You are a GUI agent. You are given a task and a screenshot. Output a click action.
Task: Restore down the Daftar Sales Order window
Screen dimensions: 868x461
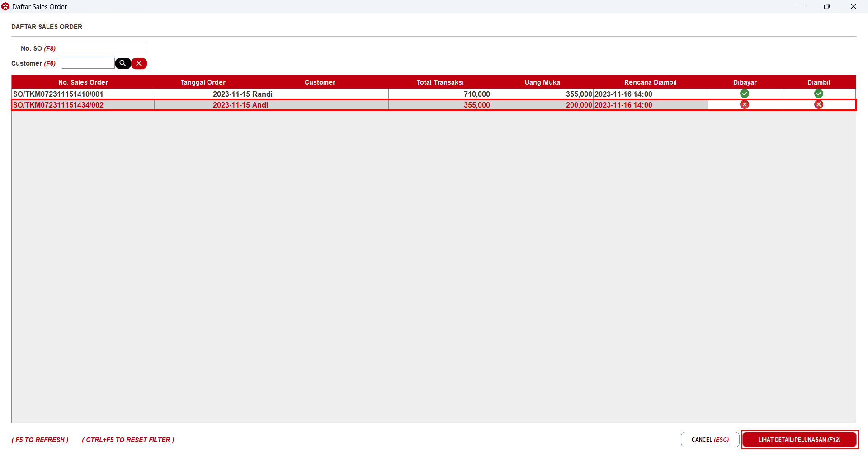(827, 6)
